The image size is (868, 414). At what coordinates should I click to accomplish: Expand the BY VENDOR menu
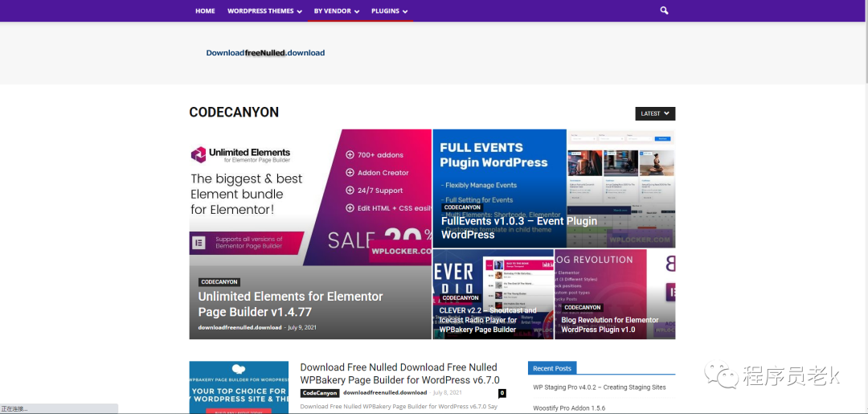click(x=337, y=11)
